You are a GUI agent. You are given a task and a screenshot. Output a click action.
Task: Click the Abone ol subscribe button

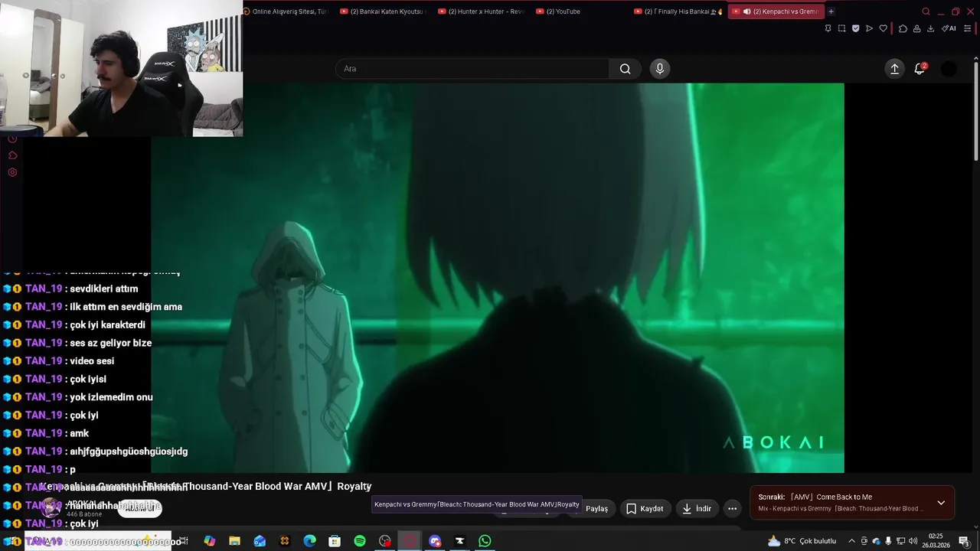[139, 508]
